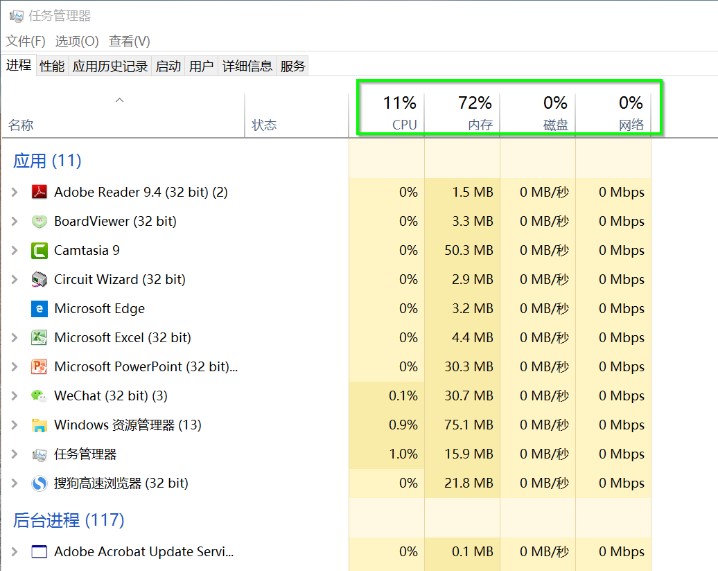Sort processes by 磁盘 column
Viewport: 718px width, 571px height.
tap(538, 114)
